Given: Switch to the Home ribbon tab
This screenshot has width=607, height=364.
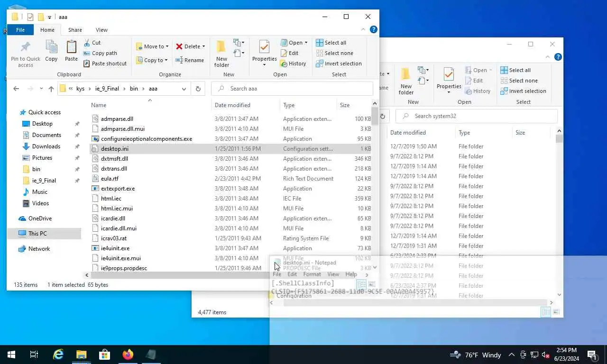Looking at the screenshot, I should pos(47,30).
